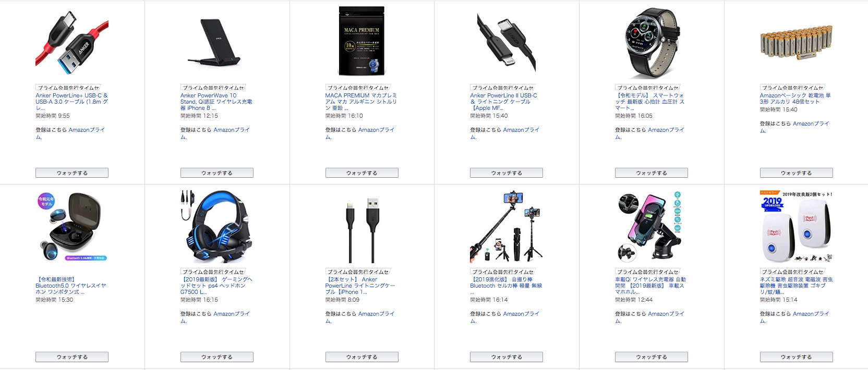
Task: Select the selfie stick tripod image
Action: [507, 227]
